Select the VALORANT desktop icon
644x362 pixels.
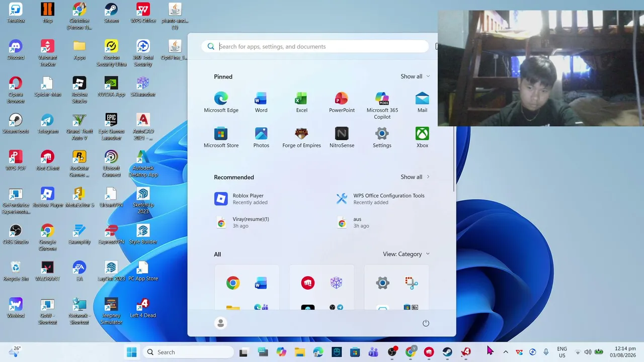48,271
